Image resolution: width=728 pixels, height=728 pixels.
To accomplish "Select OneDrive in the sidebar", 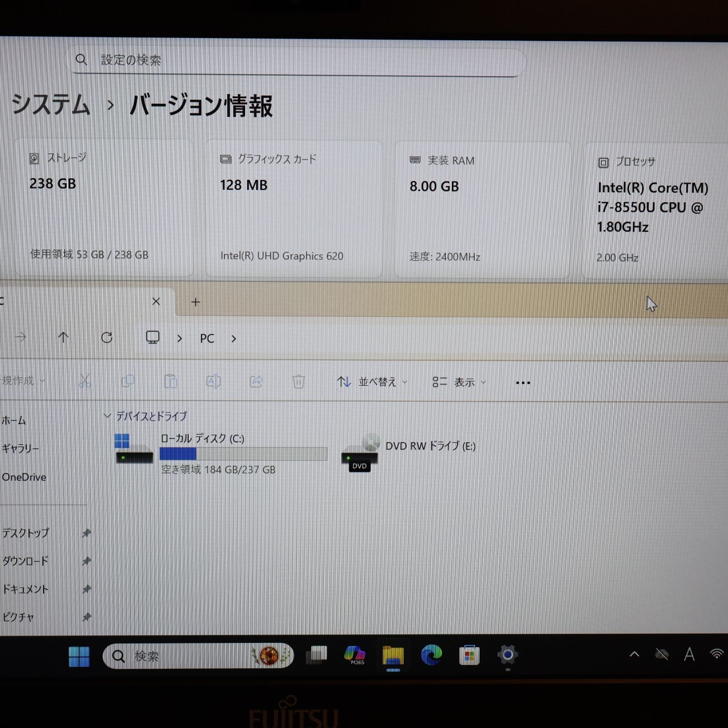I will click(x=25, y=477).
